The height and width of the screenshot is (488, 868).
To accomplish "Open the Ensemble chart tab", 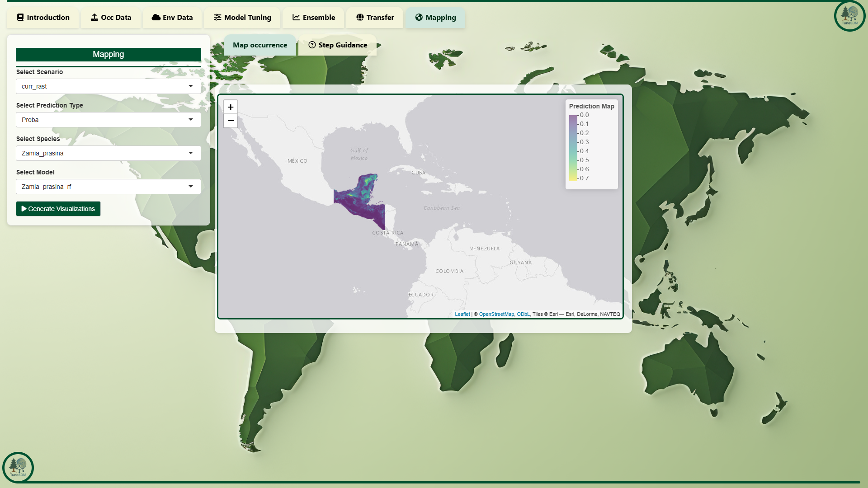I will pyautogui.click(x=314, y=18).
